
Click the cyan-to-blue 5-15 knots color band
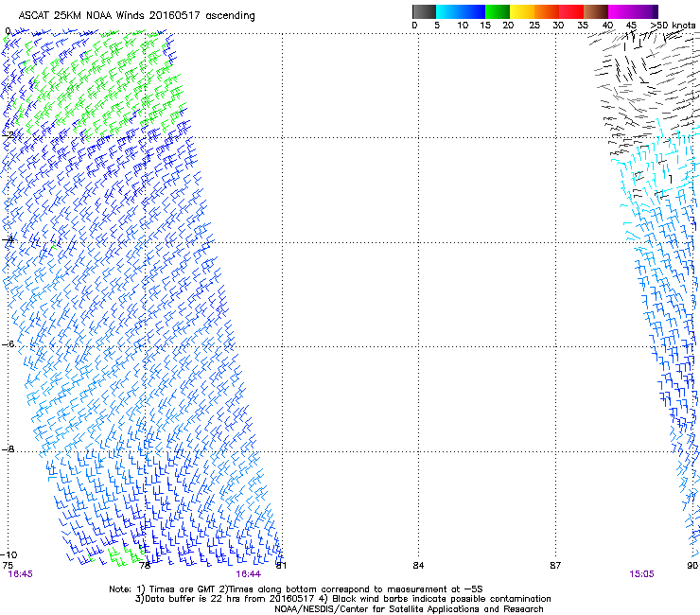(461, 11)
